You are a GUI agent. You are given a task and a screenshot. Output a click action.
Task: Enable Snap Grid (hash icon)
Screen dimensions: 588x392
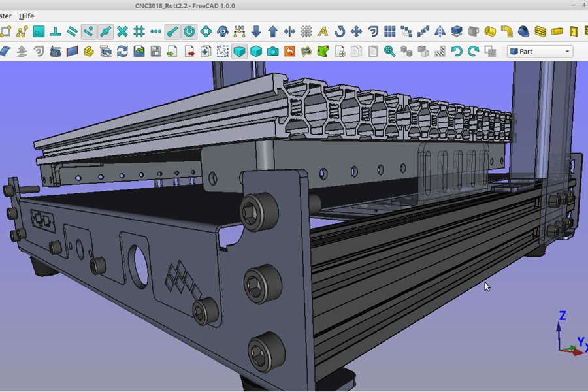click(x=139, y=31)
